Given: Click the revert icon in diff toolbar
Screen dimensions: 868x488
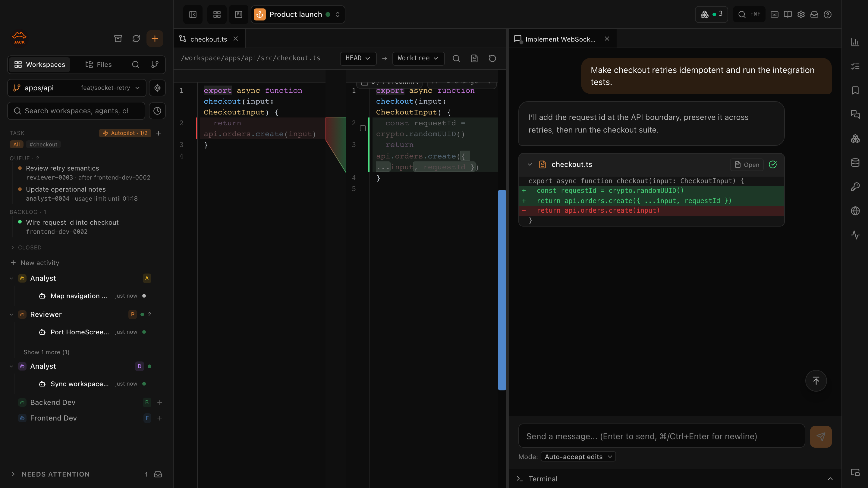Looking at the screenshot, I should (x=492, y=58).
